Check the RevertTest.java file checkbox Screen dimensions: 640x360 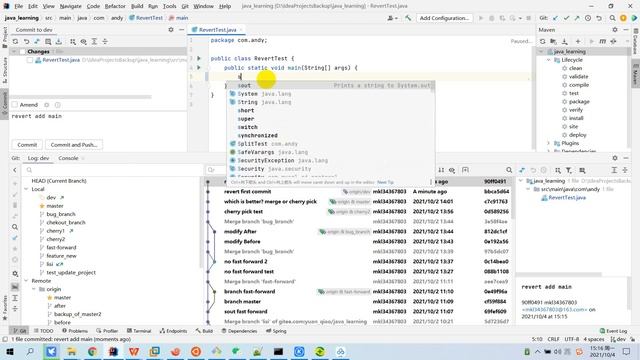(x=30, y=60)
